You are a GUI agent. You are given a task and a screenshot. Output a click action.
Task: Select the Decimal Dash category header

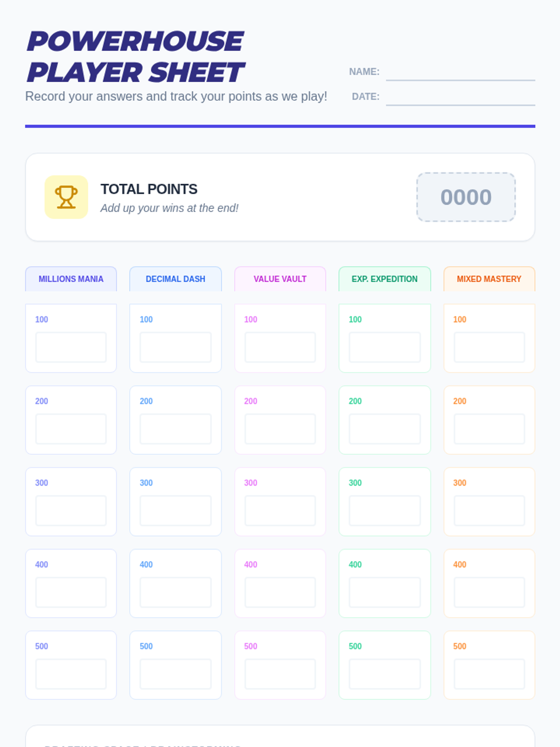click(175, 279)
